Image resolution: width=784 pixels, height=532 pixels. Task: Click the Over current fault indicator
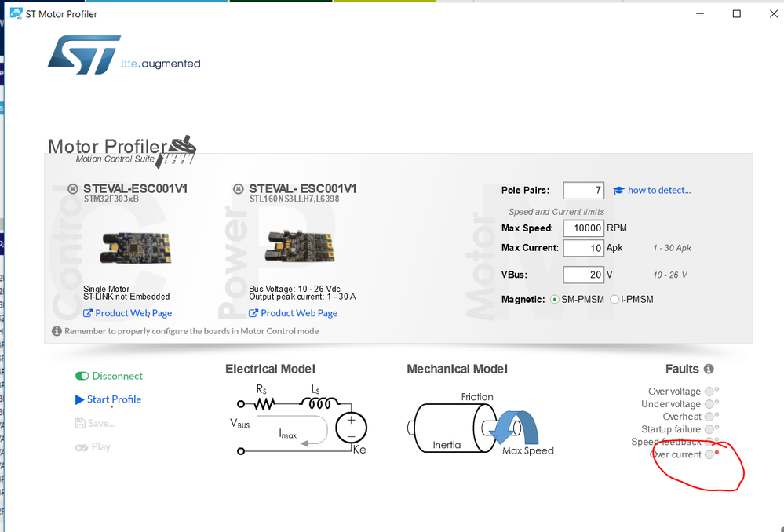point(709,454)
